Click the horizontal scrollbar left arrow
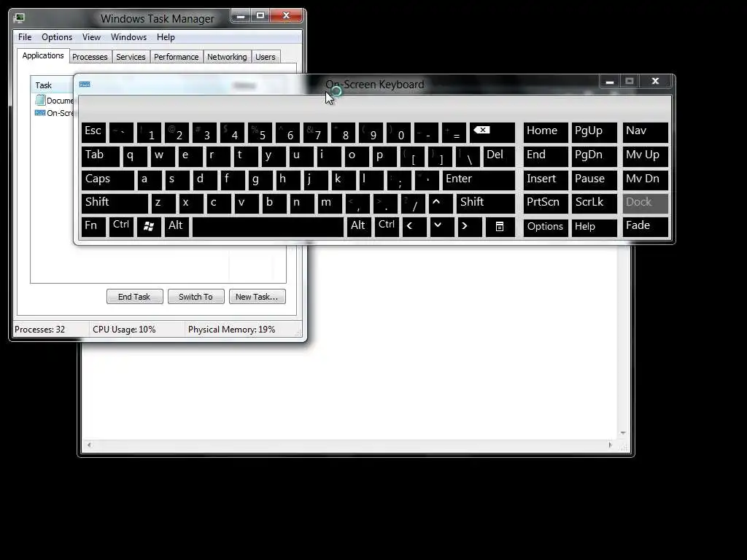This screenshot has width=747, height=560. click(89, 445)
